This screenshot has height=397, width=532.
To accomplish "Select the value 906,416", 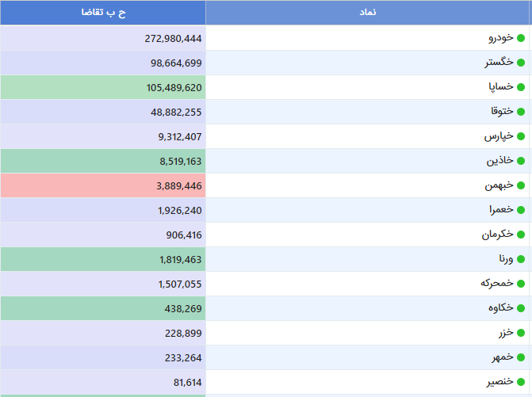I will (x=184, y=235).
